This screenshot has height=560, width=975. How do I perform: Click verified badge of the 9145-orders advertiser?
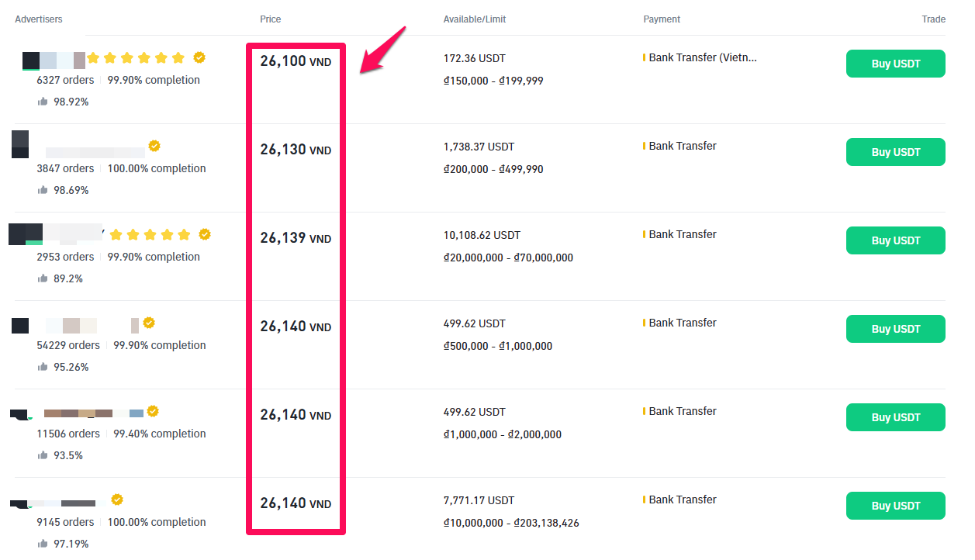(x=117, y=500)
